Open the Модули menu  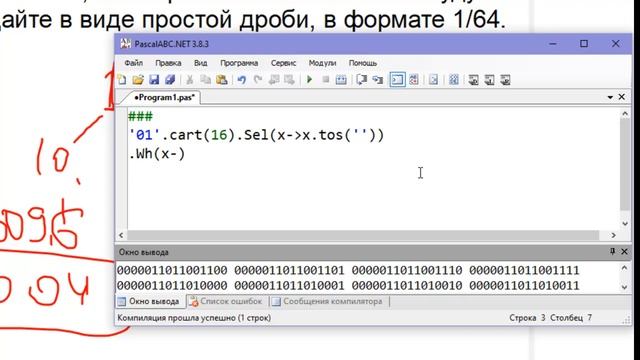pos(322,63)
